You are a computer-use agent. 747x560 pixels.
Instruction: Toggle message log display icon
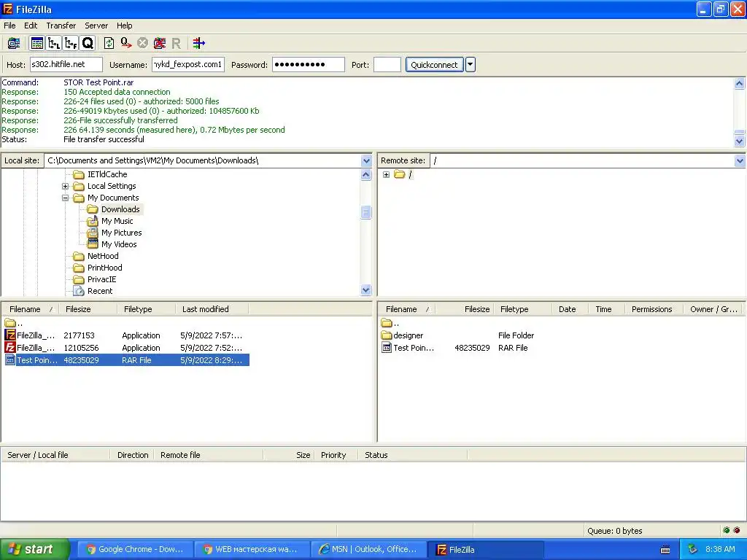[x=36, y=43]
